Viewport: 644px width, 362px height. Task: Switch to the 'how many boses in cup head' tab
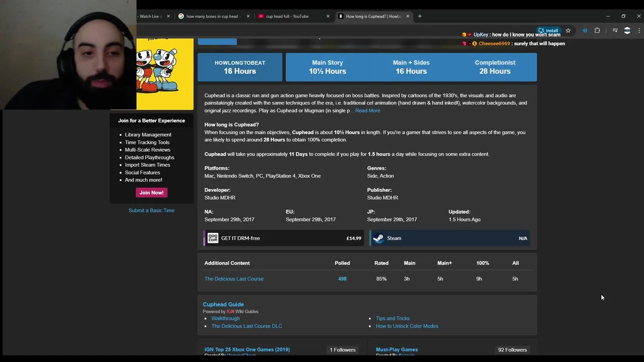214,16
